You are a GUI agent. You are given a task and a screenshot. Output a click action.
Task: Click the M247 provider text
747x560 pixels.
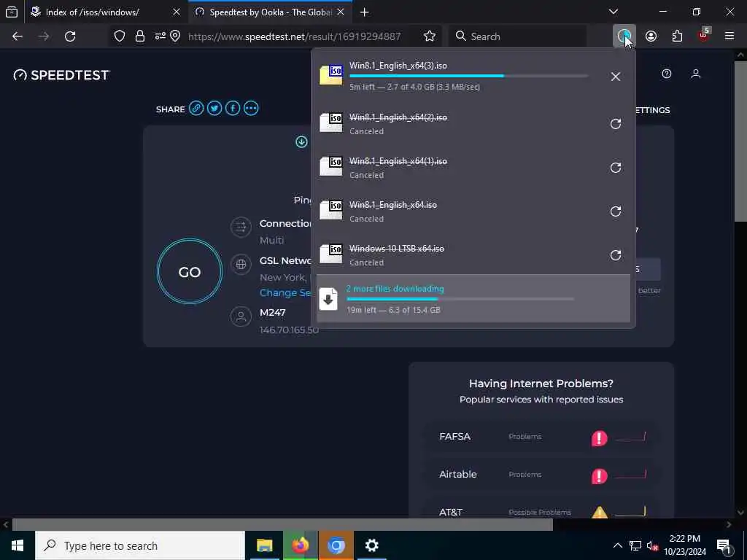273,313
